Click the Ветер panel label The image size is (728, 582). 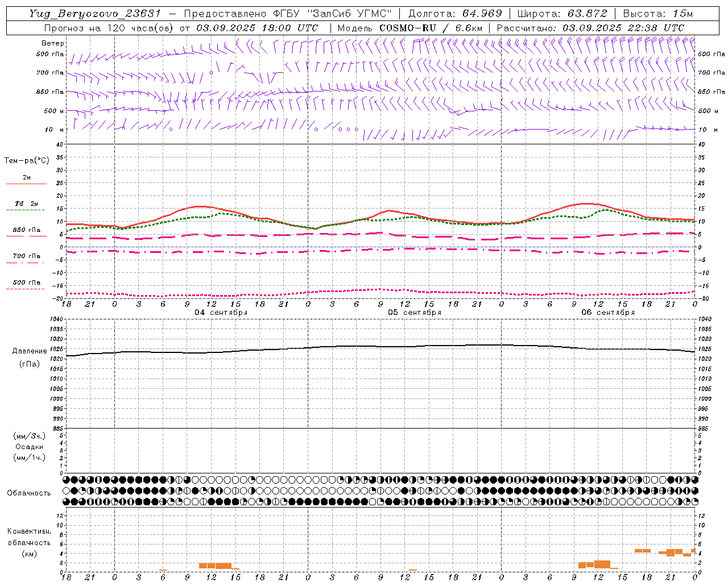[x=52, y=43]
